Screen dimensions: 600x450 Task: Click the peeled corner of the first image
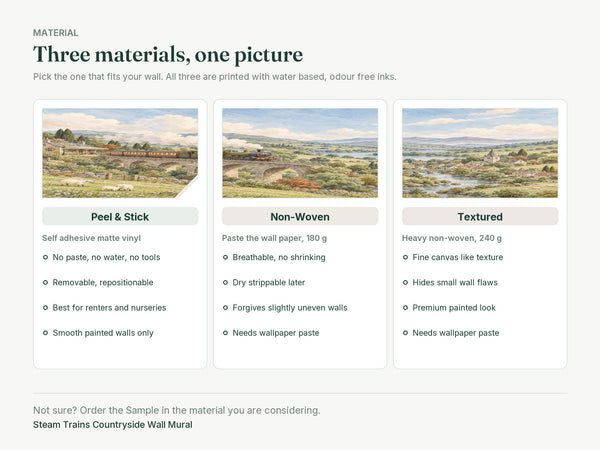point(189,188)
